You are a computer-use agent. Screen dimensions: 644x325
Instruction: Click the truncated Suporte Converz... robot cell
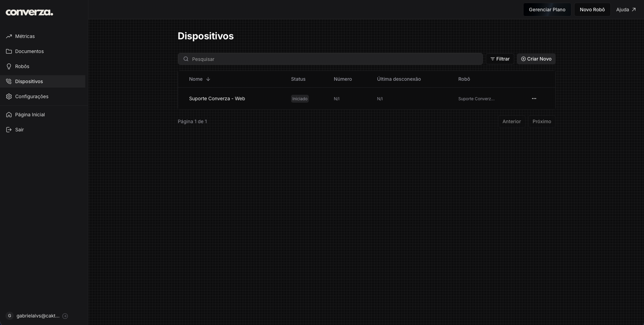tap(476, 99)
